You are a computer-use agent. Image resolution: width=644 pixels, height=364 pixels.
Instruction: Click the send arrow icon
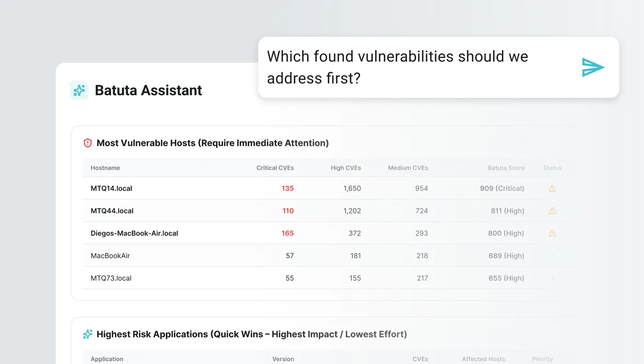pos(593,67)
